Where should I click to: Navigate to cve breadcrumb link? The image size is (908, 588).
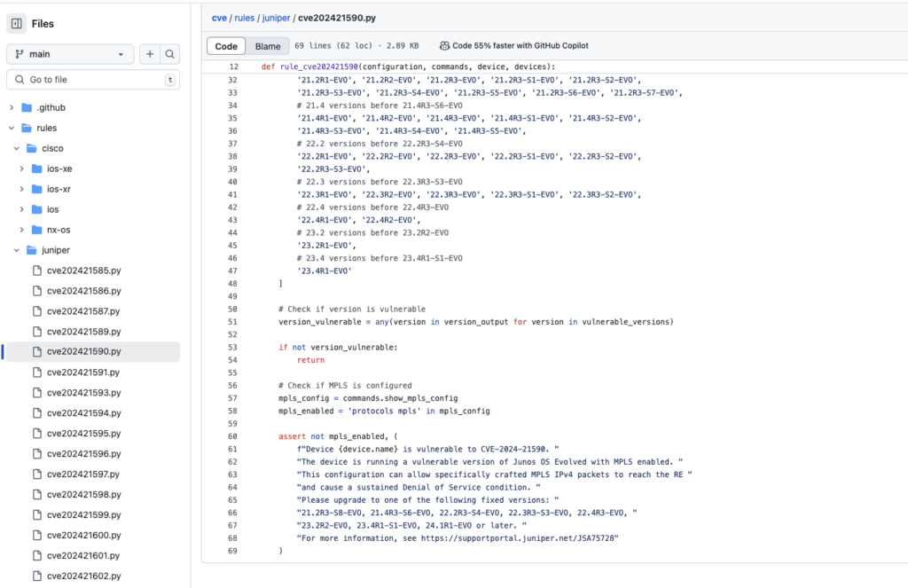[x=219, y=17]
